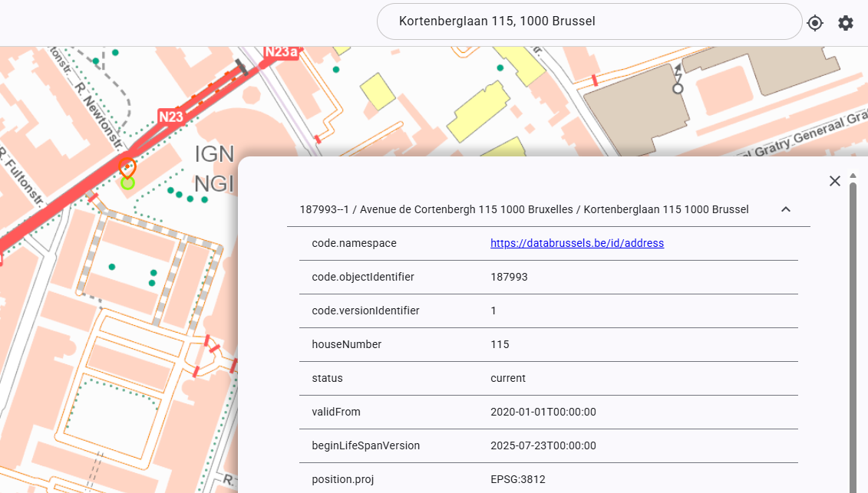Click the address search field
Screen dimensions: 868x493
589,21
